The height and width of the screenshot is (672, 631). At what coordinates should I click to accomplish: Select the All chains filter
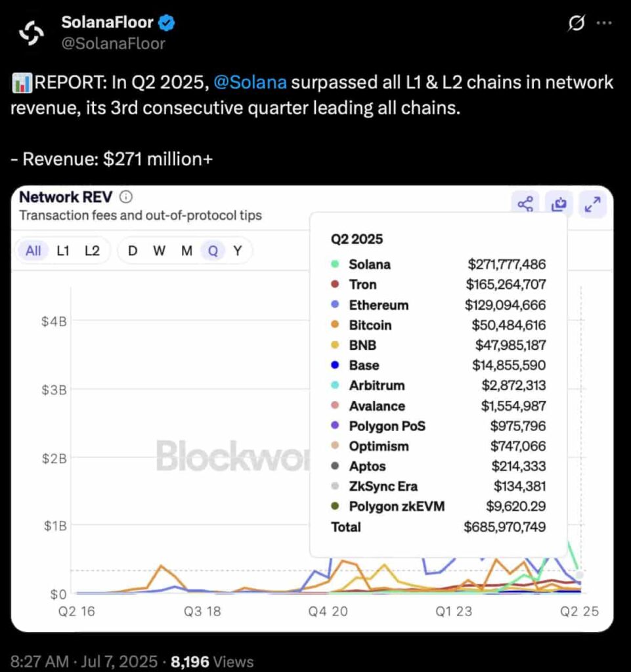33,251
